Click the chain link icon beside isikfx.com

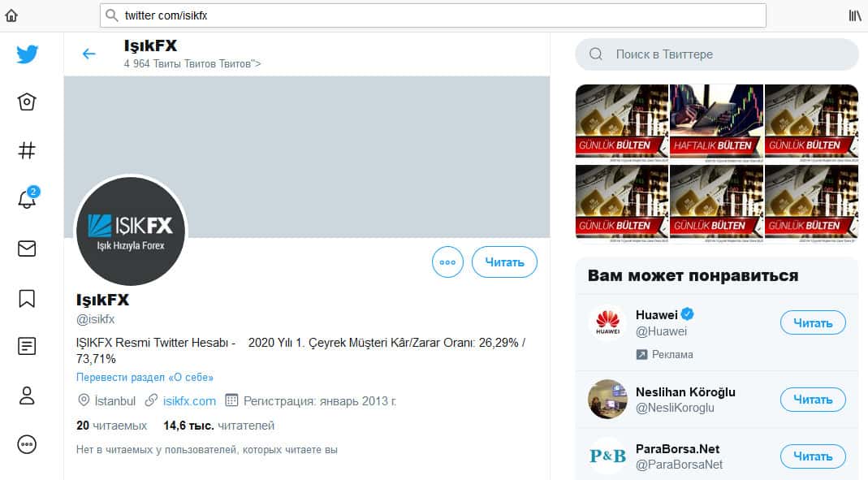click(x=151, y=400)
